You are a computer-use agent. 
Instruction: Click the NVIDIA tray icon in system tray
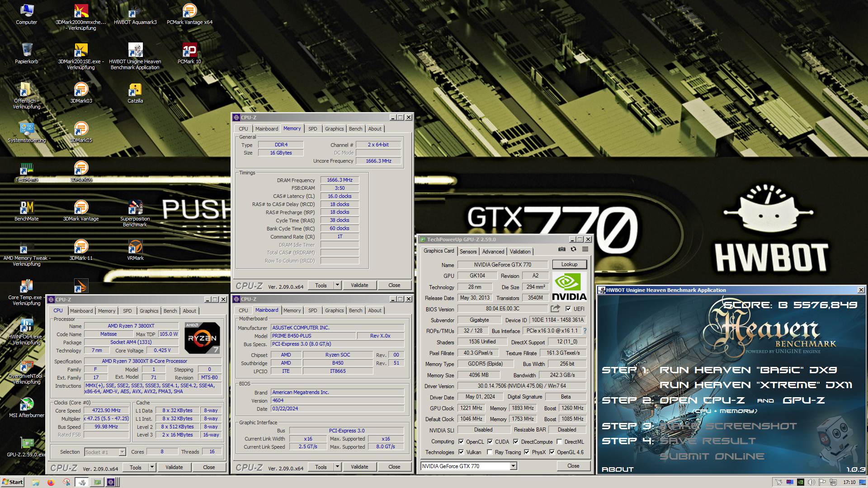coord(800,482)
